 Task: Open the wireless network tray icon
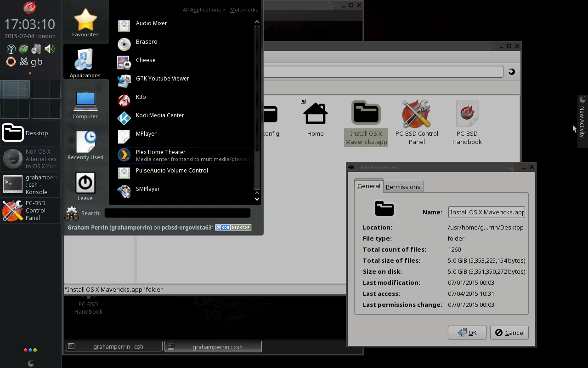pyautogui.click(x=11, y=49)
